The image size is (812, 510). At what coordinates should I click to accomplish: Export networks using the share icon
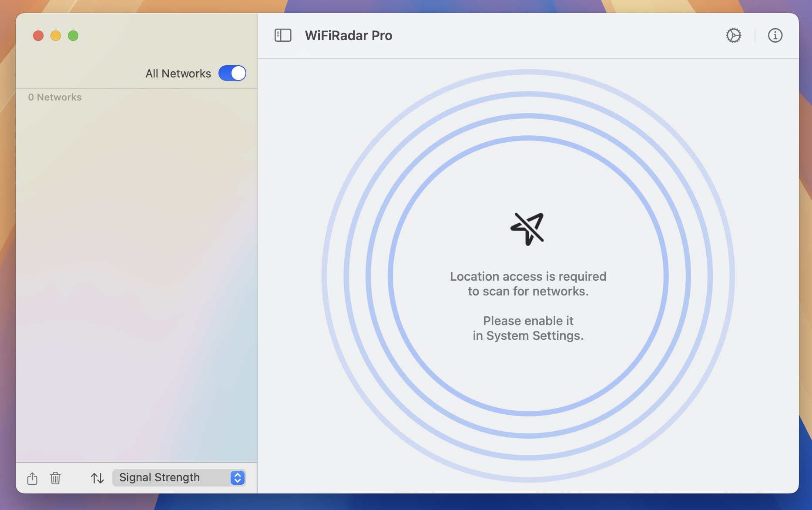point(33,478)
